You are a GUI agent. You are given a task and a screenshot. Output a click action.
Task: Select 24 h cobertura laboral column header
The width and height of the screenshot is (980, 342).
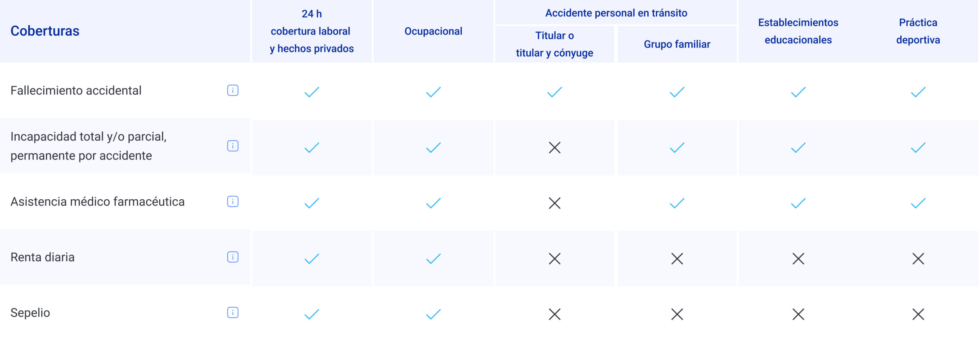312,31
